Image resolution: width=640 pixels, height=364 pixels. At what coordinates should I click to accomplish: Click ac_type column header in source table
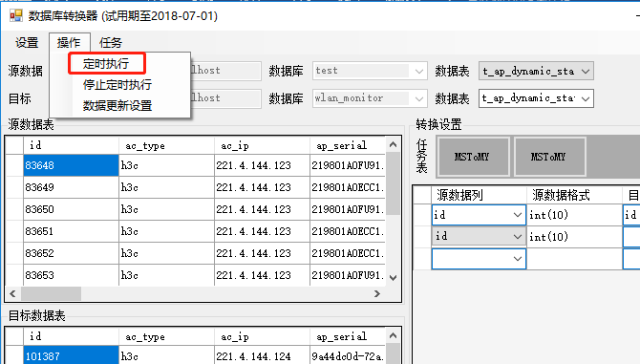(x=166, y=145)
